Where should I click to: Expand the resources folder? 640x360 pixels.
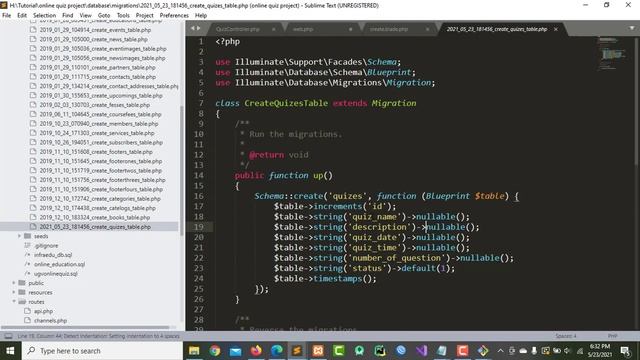click(14, 292)
